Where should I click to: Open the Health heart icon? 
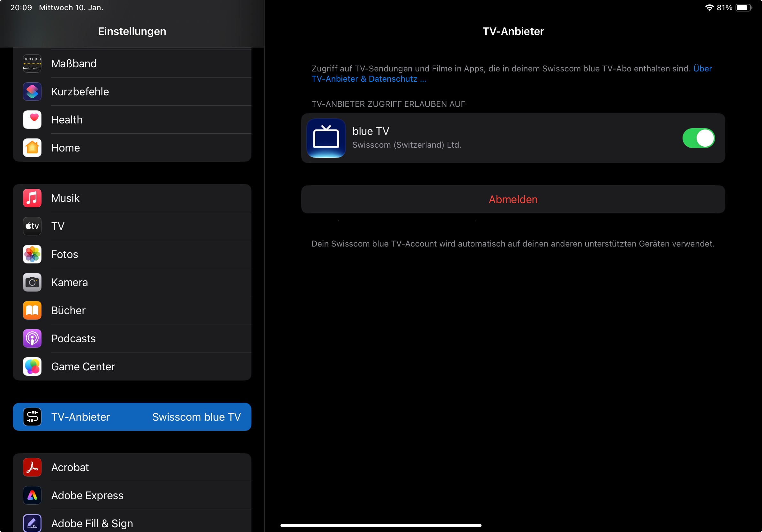(32, 119)
